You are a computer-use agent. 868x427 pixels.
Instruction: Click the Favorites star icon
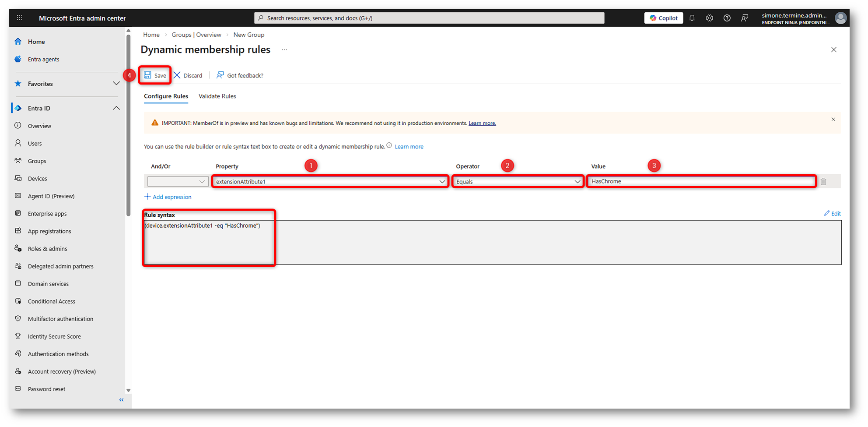click(x=18, y=84)
